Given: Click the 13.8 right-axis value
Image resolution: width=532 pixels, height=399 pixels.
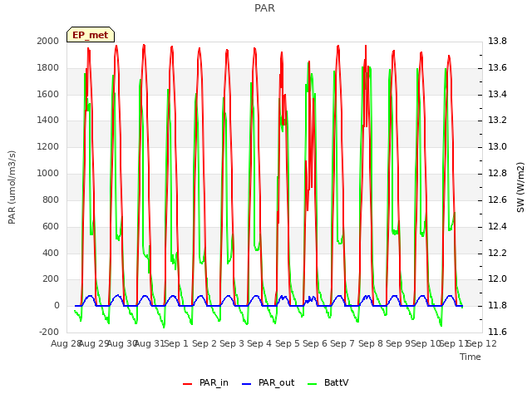Looking at the screenshot, I should [x=497, y=42].
